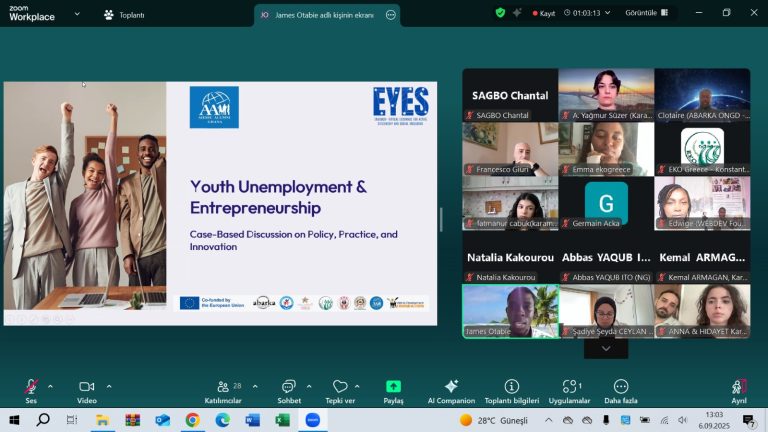Open the AI Companion

point(451,388)
